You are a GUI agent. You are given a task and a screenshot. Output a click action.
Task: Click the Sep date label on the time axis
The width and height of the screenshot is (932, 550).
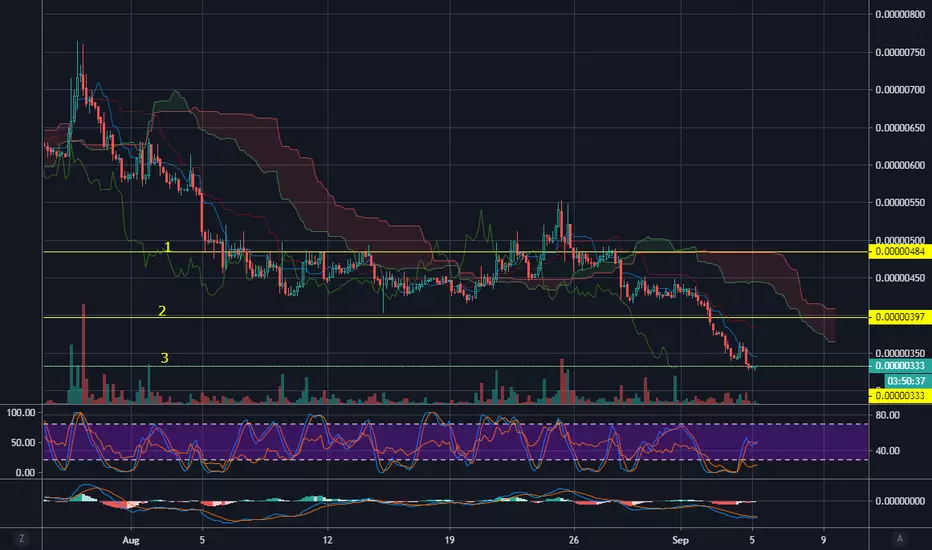(681, 540)
